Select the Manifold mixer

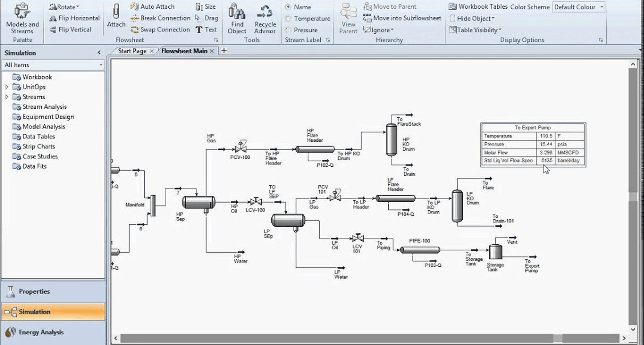(153, 205)
